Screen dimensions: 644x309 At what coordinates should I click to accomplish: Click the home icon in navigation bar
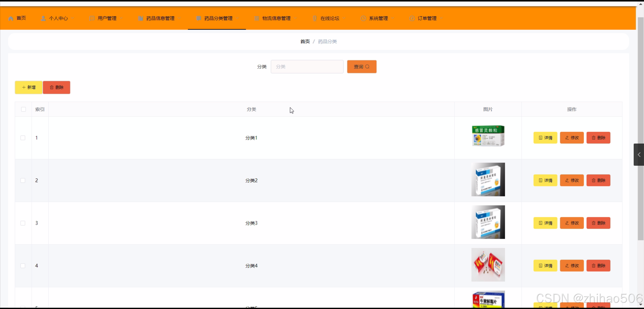click(x=11, y=18)
